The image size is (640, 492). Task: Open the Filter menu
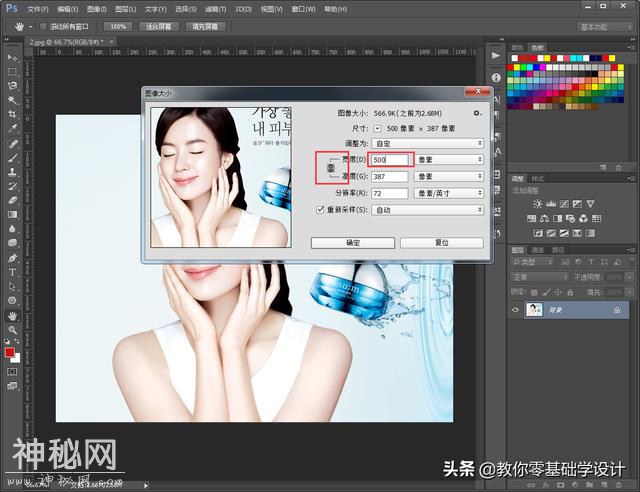point(215,9)
